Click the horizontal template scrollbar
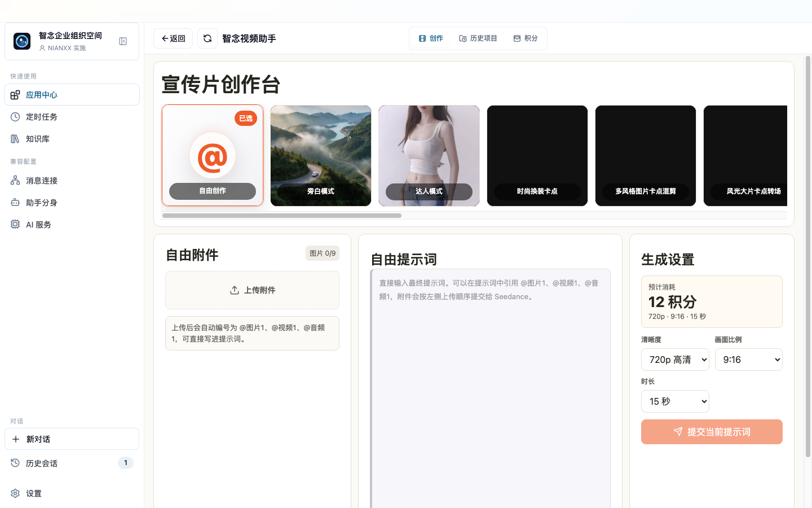812x508 pixels. coord(282,216)
